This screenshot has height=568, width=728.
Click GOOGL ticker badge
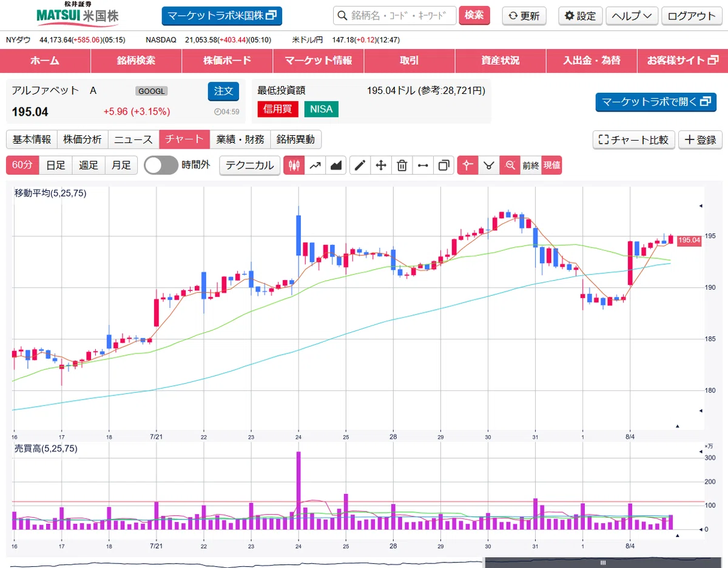coord(152,92)
